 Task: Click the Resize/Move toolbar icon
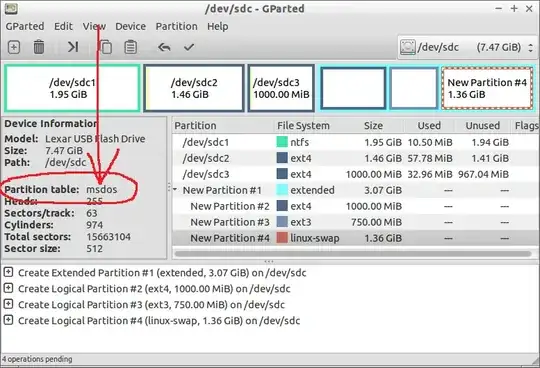[x=73, y=47]
